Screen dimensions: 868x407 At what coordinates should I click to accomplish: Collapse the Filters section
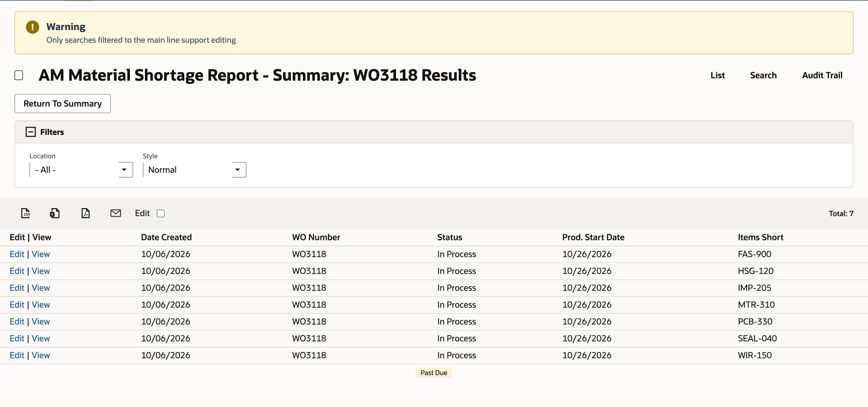(x=31, y=132)
